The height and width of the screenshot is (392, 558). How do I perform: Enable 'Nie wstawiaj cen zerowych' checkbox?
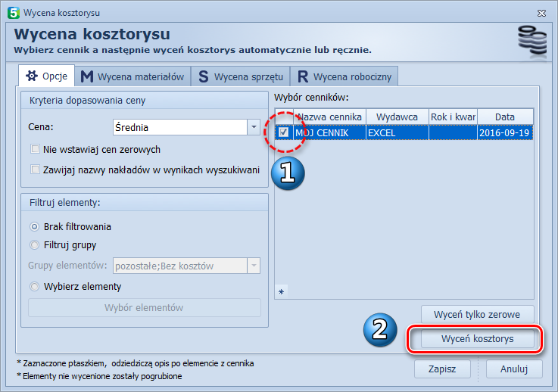(x=35, y=149)
